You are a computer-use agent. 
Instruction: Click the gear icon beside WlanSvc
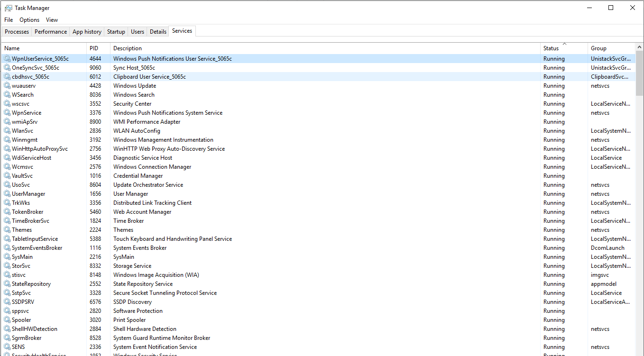coord(7,131)
